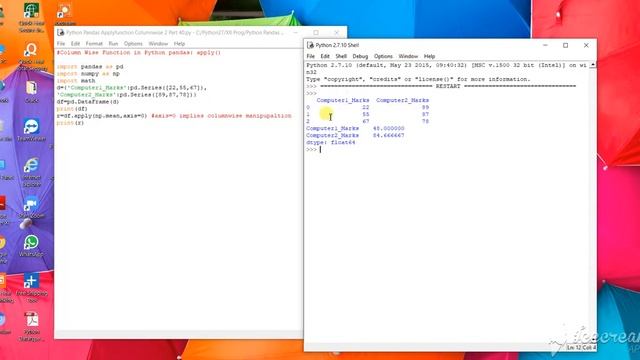Viewport: 640px width, 360px height.
Task: Click the Python icon in editor title bar
Action: pyautogui.click(x=61, y=33)
